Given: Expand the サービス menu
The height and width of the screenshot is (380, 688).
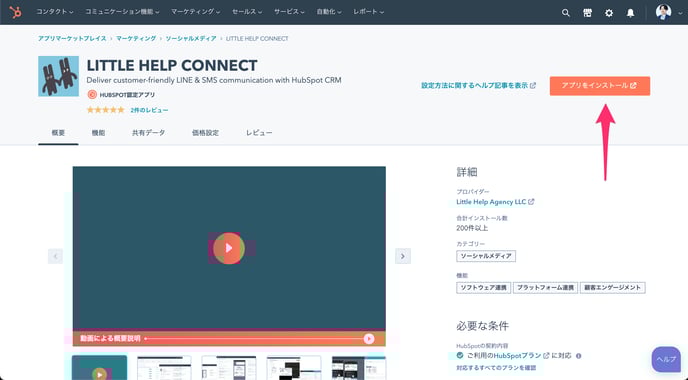Looking at the screenshot, I should [289, 12].
